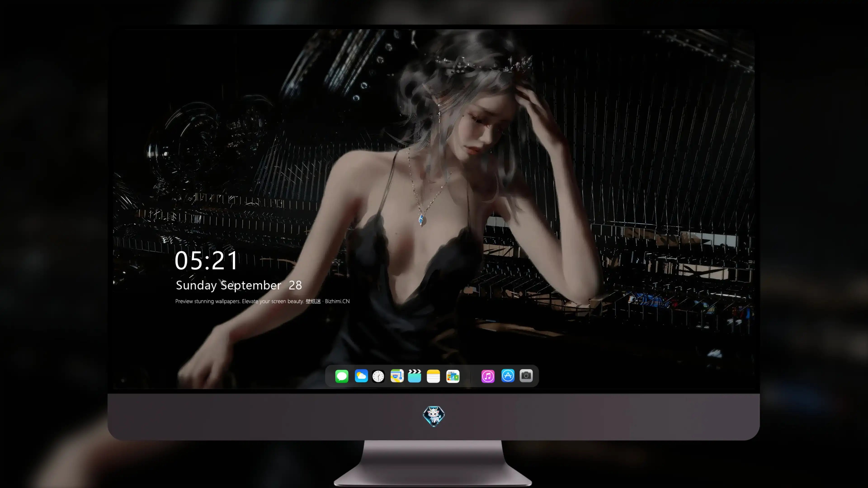Click the 'Preview stunning wallpapers' tagline text
868x488 pixels.
point(262,301)
